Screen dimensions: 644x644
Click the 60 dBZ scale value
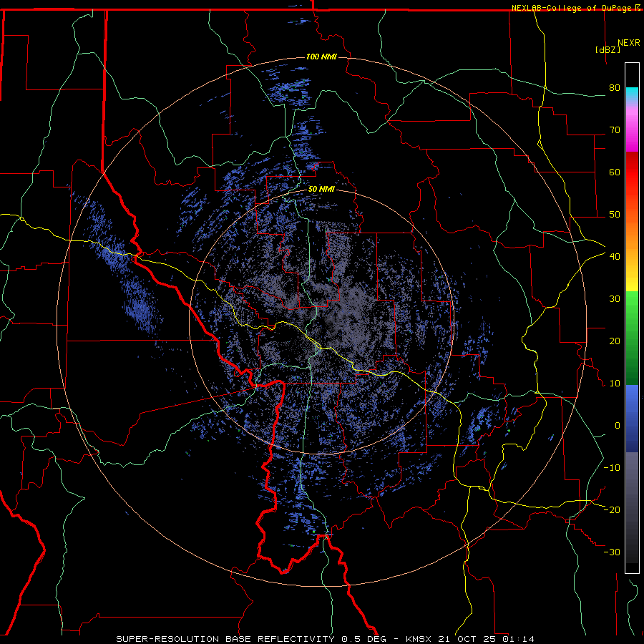point(615,172)
